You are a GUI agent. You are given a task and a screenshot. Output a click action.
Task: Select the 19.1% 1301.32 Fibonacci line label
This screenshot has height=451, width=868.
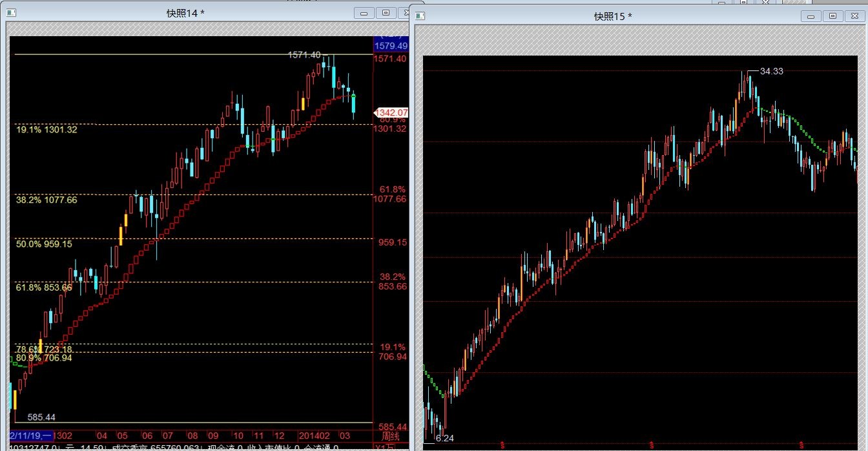46,130
